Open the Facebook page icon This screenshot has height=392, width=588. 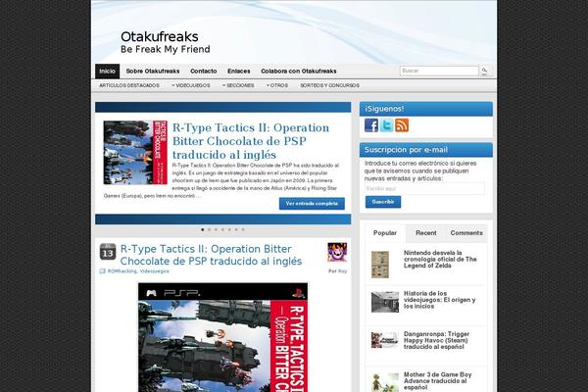tap(371, 125)
